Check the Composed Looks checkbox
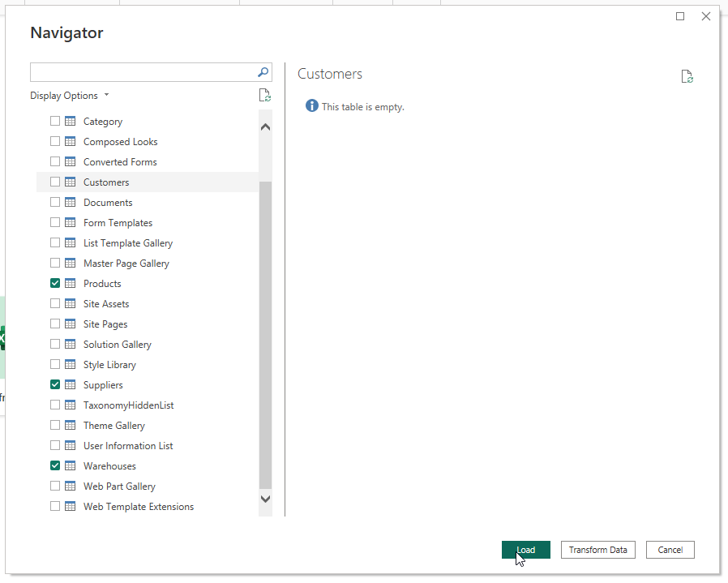This screenshot has width=728, height=583. pos(55,141)
